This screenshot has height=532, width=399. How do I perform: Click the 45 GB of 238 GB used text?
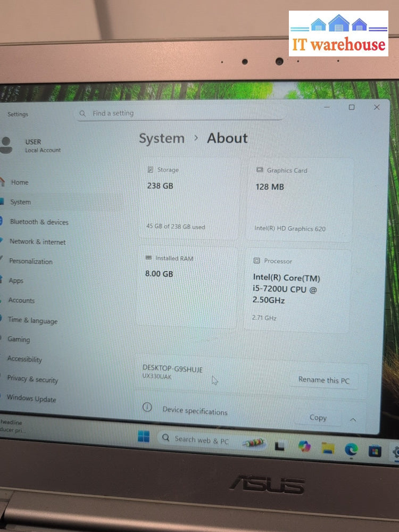(x=176, y=226)
